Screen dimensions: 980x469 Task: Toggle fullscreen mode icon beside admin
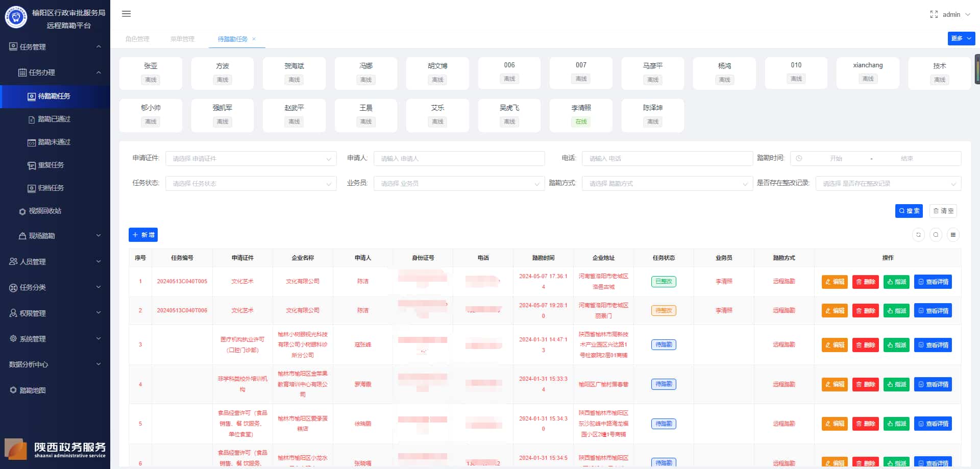934,14
